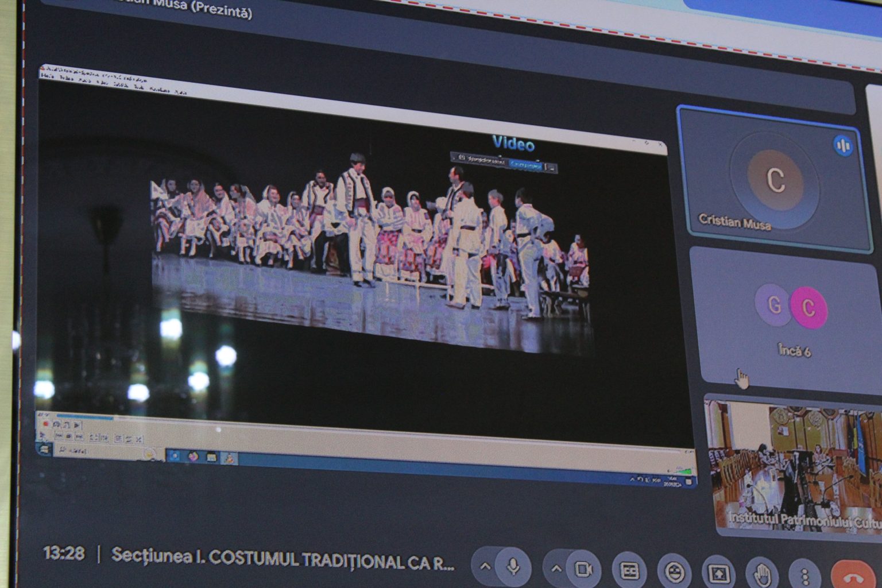This screenshot has width=882, height=588.
Task: Open the last menu in the player menu bar
Action: 180,91
